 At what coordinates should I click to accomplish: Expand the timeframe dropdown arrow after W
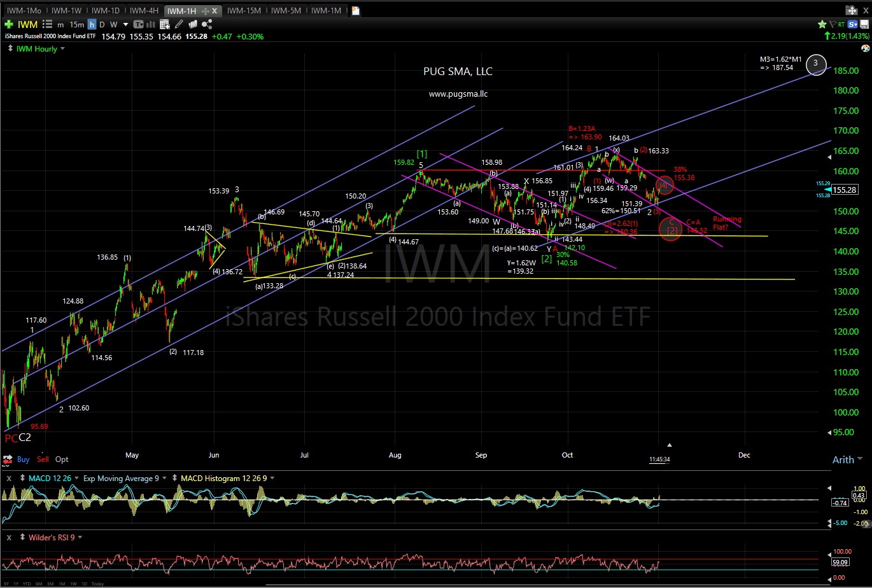[126, 24]
